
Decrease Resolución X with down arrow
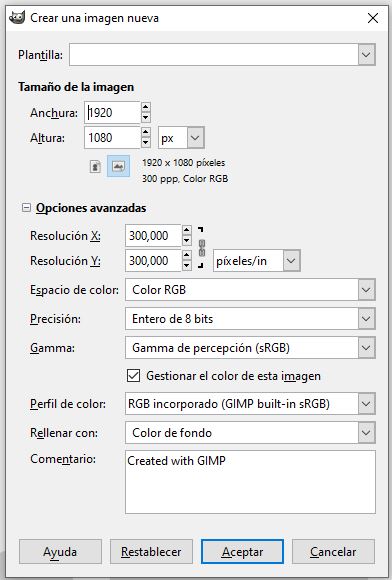(x=187, y=240)
